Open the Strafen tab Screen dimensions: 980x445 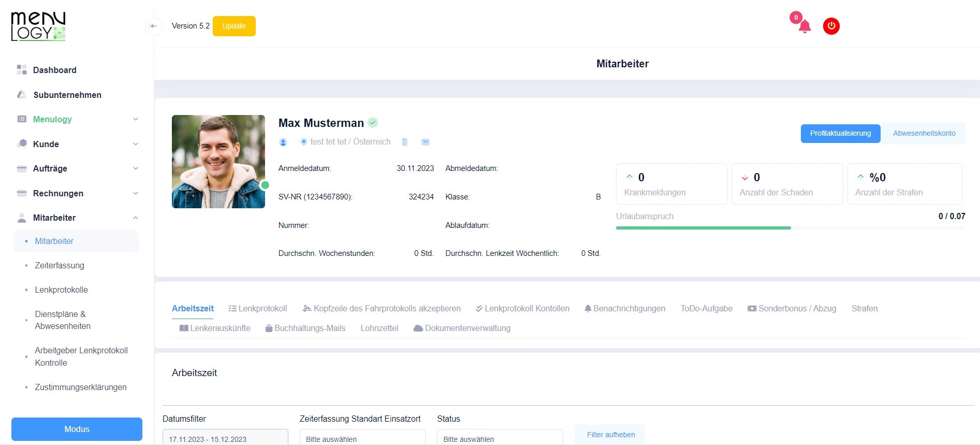click(x=865, y=308)
